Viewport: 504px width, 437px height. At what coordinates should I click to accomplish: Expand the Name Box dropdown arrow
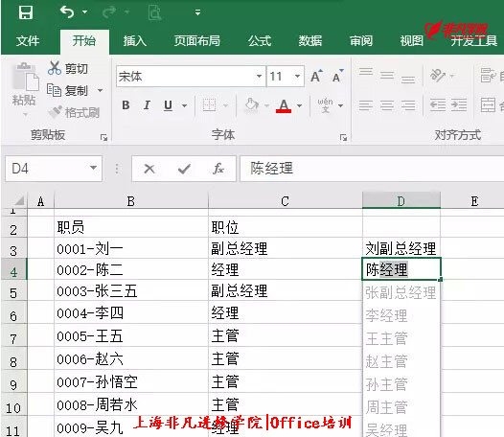[x=93, y=168]
